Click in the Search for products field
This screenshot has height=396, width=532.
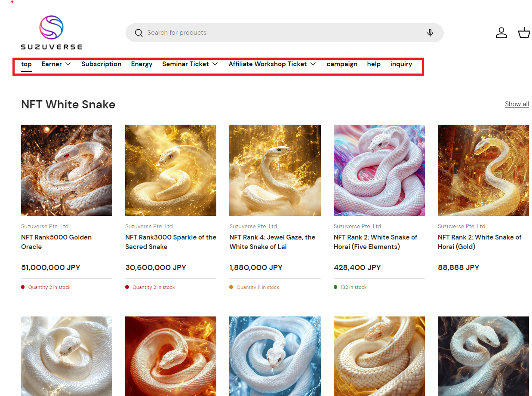(x=280, y=33)
